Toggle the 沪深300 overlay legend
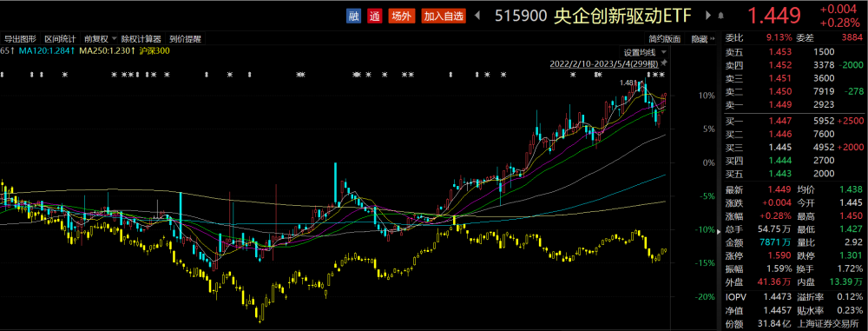Screen dimensions: 868x331 click(x=155, y=51)
